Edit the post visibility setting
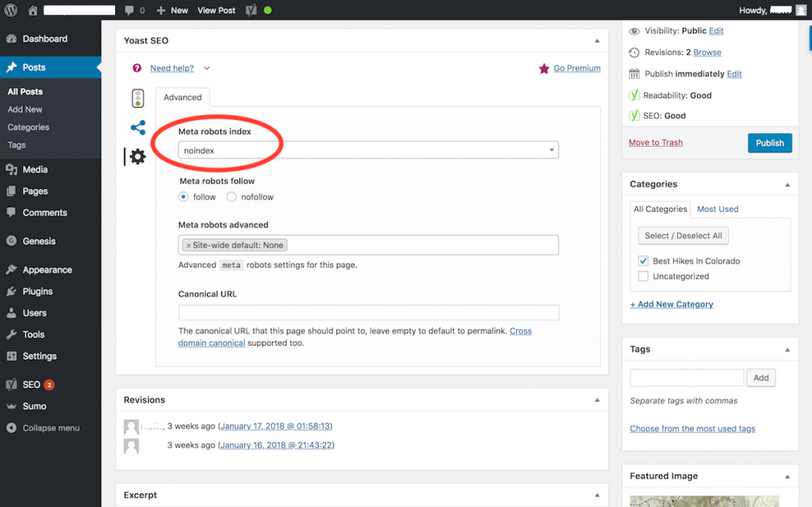Viewport: 812px width, 507px height. [716, 31]
